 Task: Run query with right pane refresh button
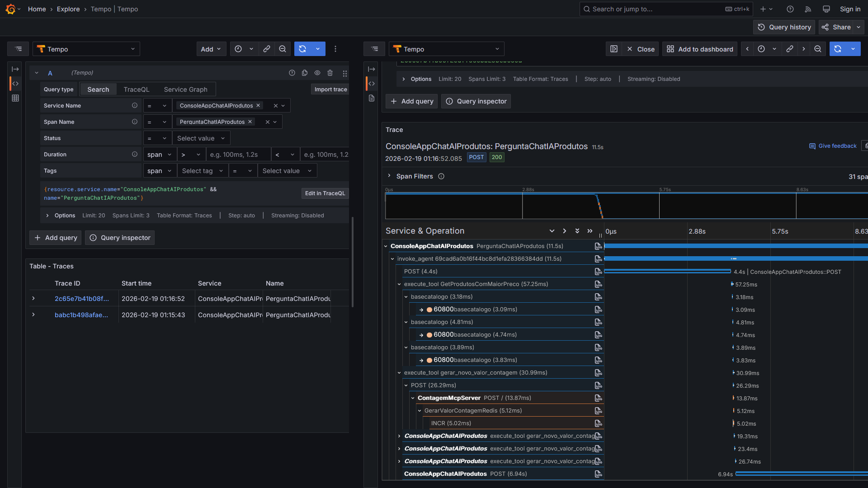point(838,49)
